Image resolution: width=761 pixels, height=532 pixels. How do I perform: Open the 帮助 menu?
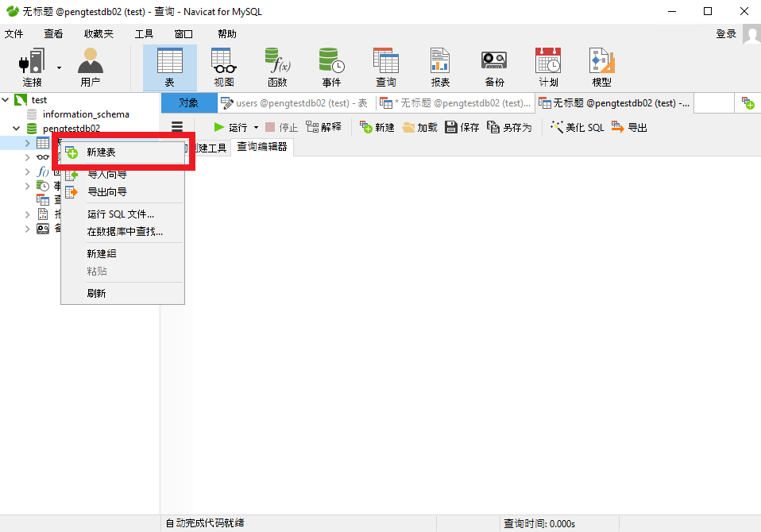[227, 34]
